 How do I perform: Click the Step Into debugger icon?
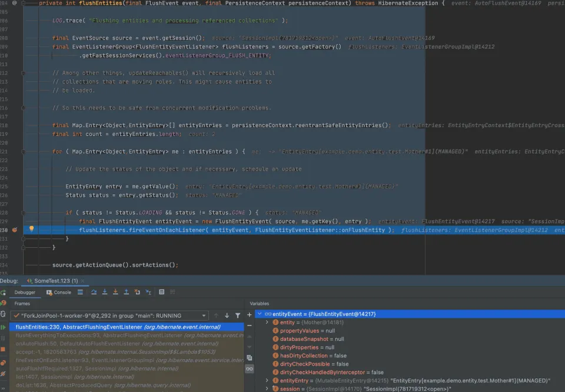click(105, 292)
